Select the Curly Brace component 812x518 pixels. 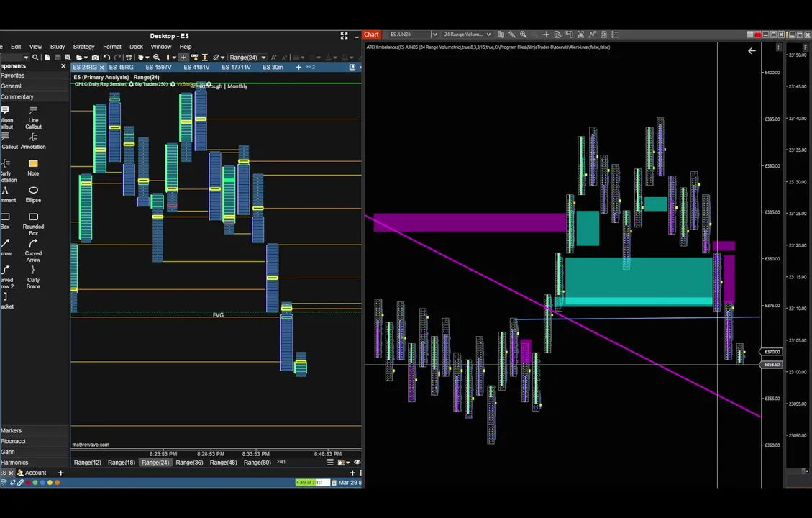[33, 276]
